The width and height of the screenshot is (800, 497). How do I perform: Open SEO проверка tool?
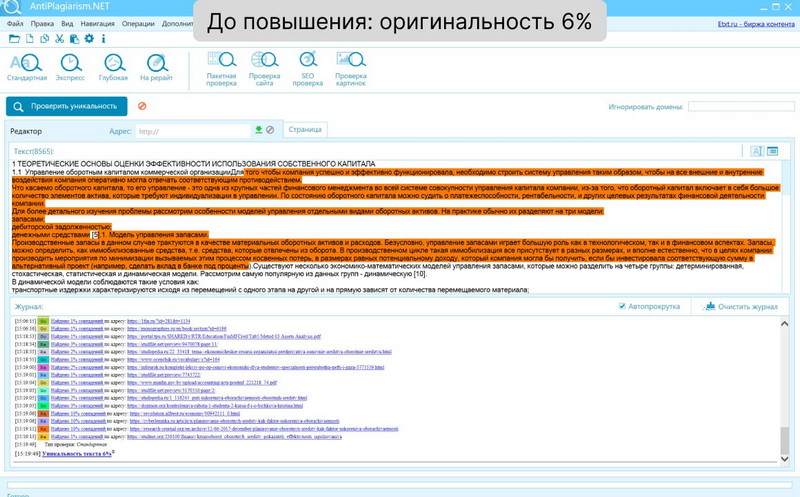click(308, 68)
